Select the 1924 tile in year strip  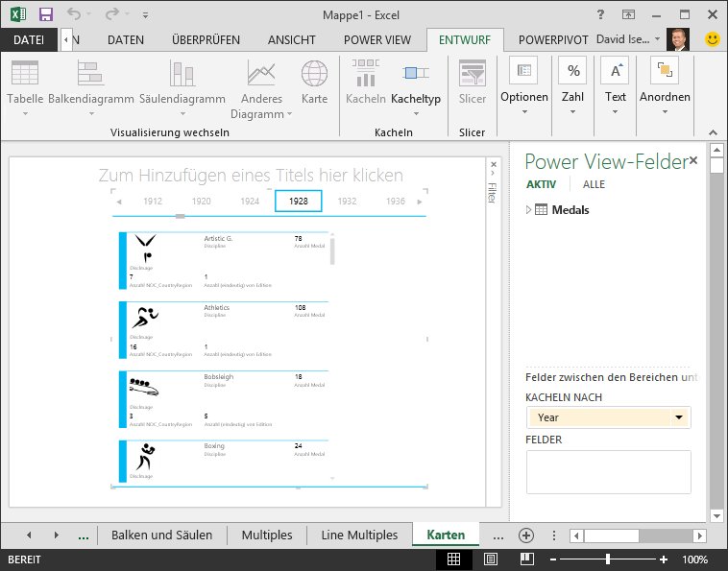pos(250,201)
